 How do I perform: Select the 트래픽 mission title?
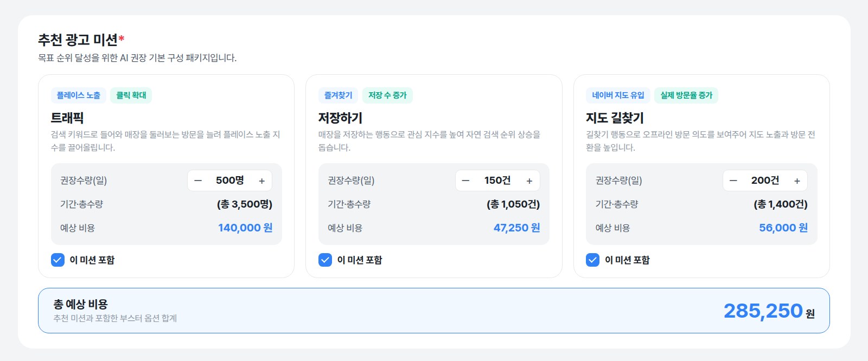click(x=67, y=118)
